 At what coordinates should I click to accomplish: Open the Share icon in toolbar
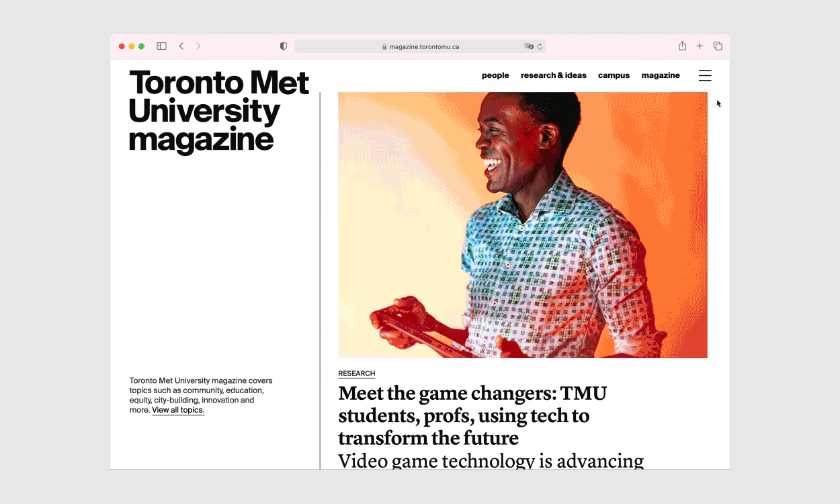tap(682, 46)
